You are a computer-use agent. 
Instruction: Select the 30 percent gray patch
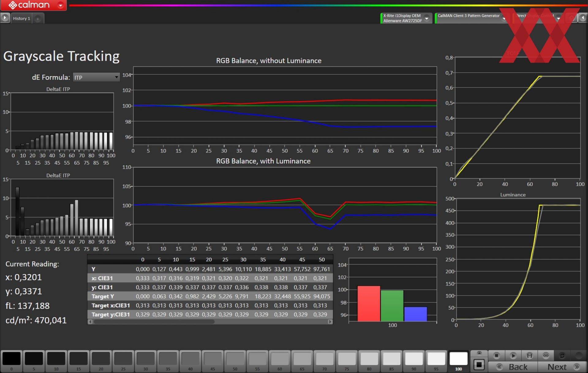coord(146,360)
